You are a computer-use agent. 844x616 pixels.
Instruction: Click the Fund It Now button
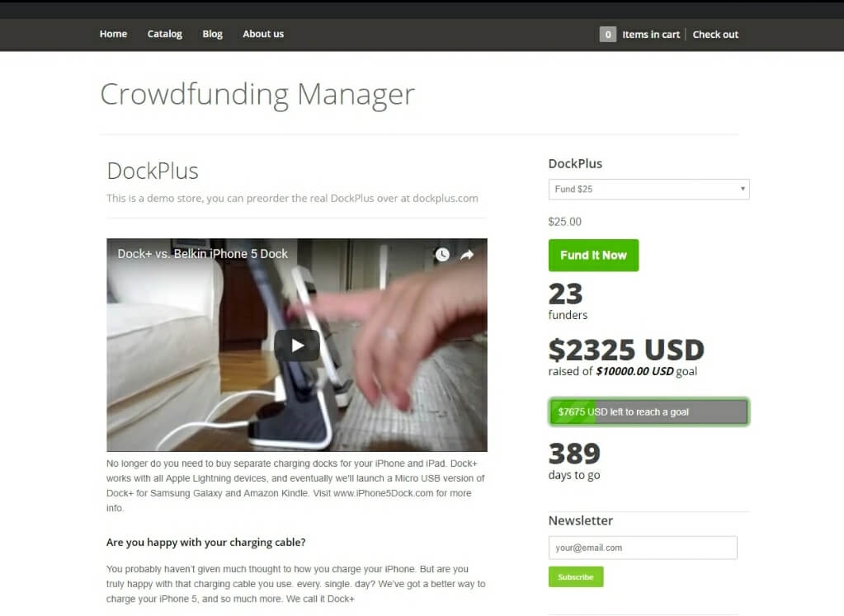click(x=593, y=255)
